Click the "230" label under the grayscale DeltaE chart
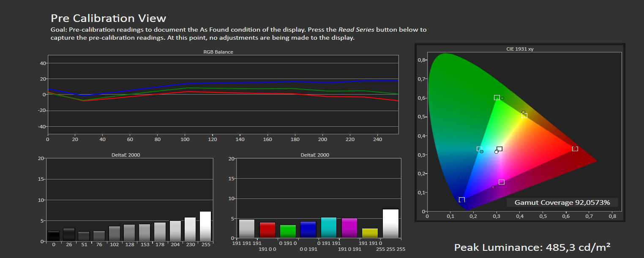644x258 pixels. pos(191,244)
